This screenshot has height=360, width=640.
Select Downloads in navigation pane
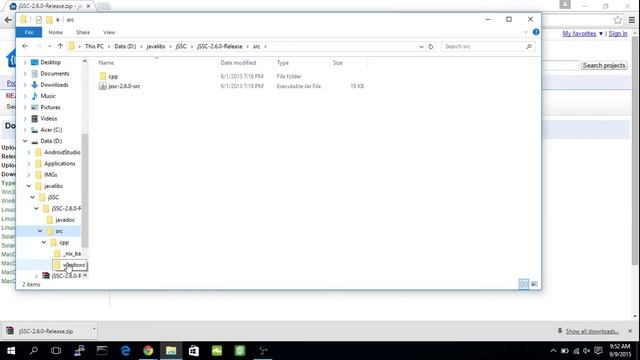[x=54, y=85]
